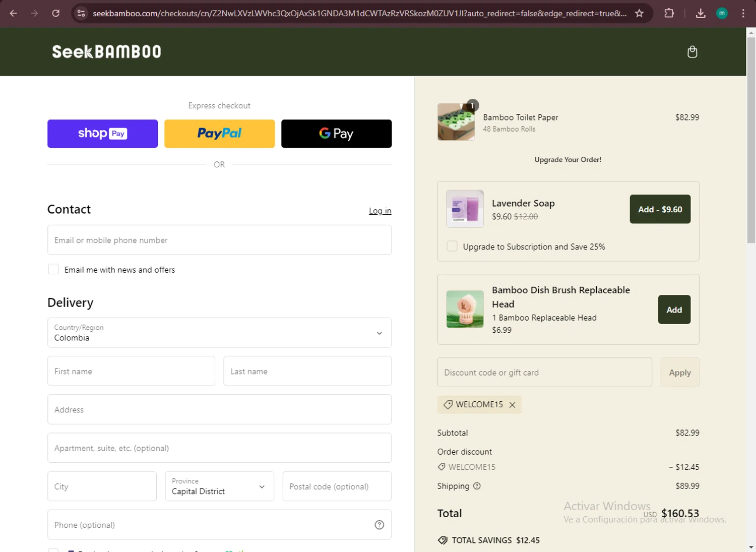Reload the checkout page
Viewport: 756px width, 552px height.
55,13
